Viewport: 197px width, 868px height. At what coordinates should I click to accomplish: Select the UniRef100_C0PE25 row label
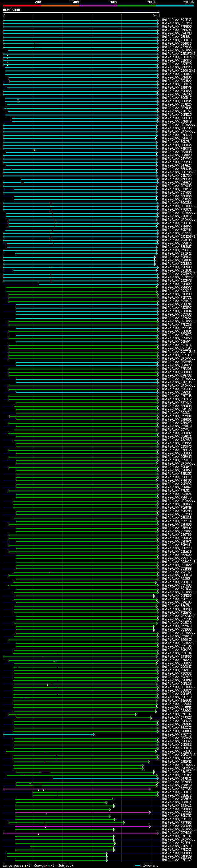click(x=176, y=115)
